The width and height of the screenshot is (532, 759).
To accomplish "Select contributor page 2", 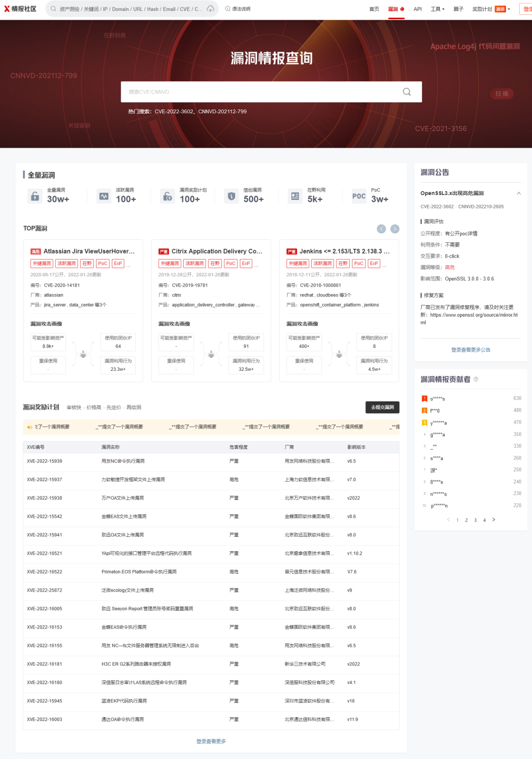I will pyautogui.click(x=466, y=520).
